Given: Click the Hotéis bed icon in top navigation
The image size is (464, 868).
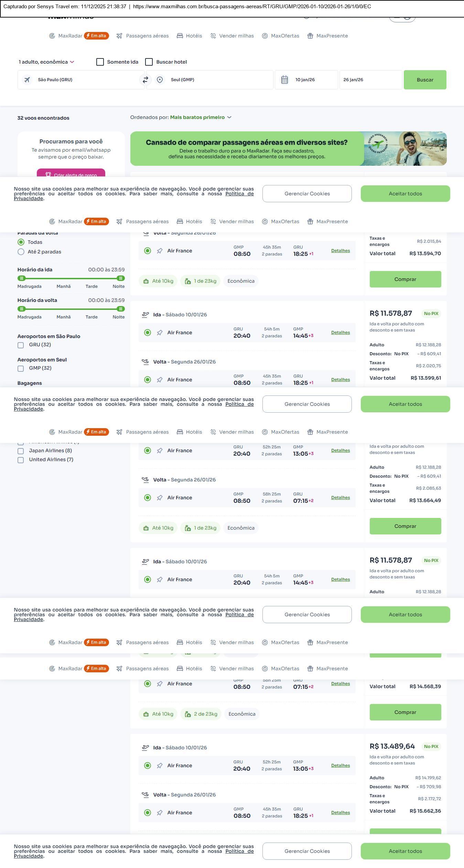Looking at the screenshot, I should [180, 36].
